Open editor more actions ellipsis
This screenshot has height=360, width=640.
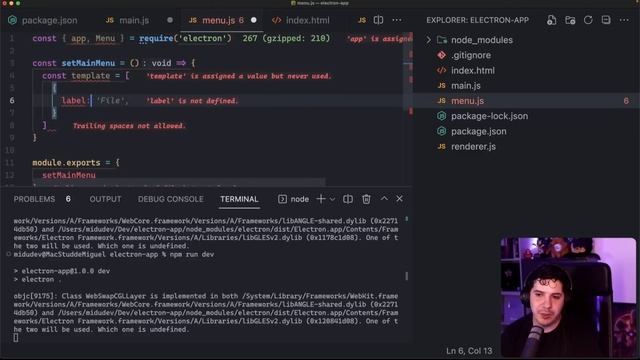point(397,20)
